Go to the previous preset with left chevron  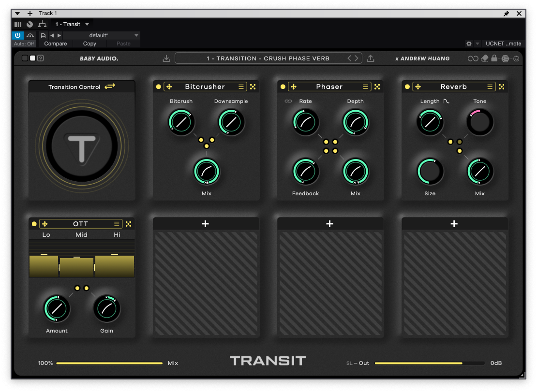click(349, 58)
